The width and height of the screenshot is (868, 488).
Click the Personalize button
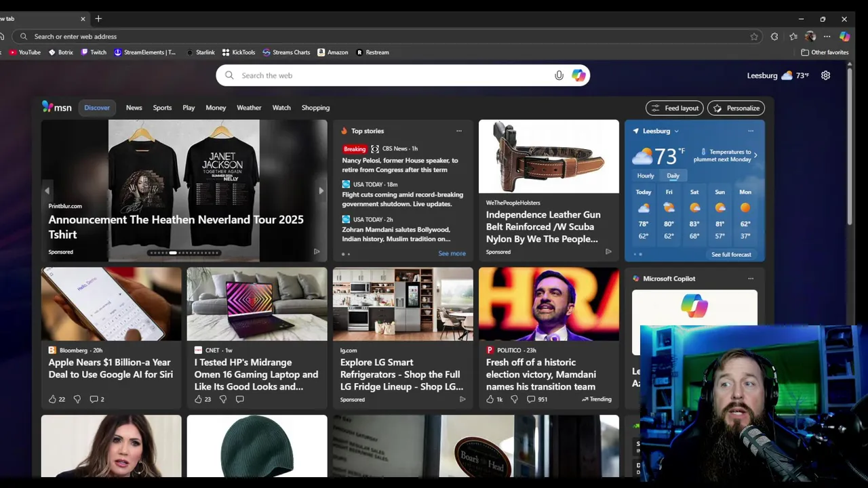click(x=736, y=108)
